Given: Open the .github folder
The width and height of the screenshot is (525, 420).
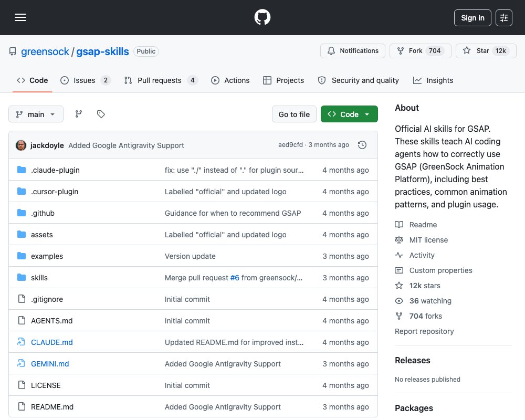Looking at the screenshot, I should tap(43, 213).
